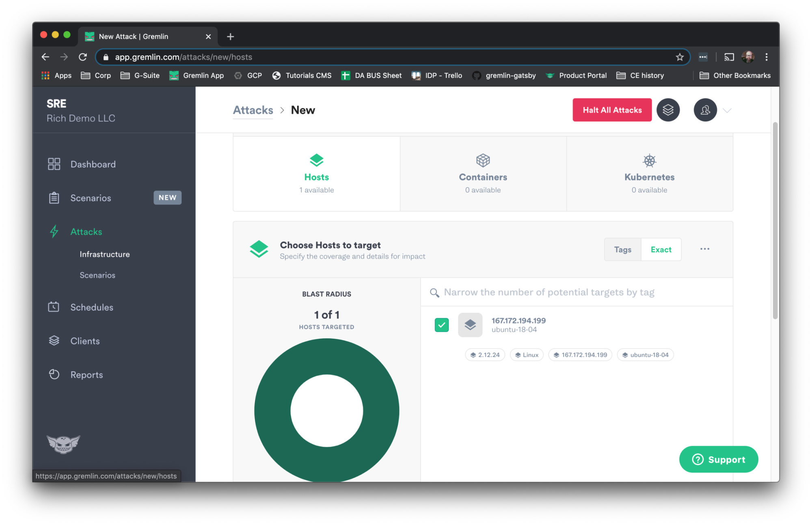Expand the three-dot menu in Choose Hosts
Screen dimensions: 812x525
point(705,249)
